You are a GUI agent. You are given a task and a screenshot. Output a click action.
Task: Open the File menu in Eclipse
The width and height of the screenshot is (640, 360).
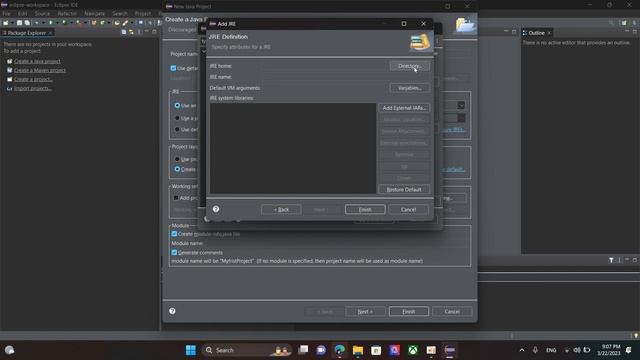7,13
